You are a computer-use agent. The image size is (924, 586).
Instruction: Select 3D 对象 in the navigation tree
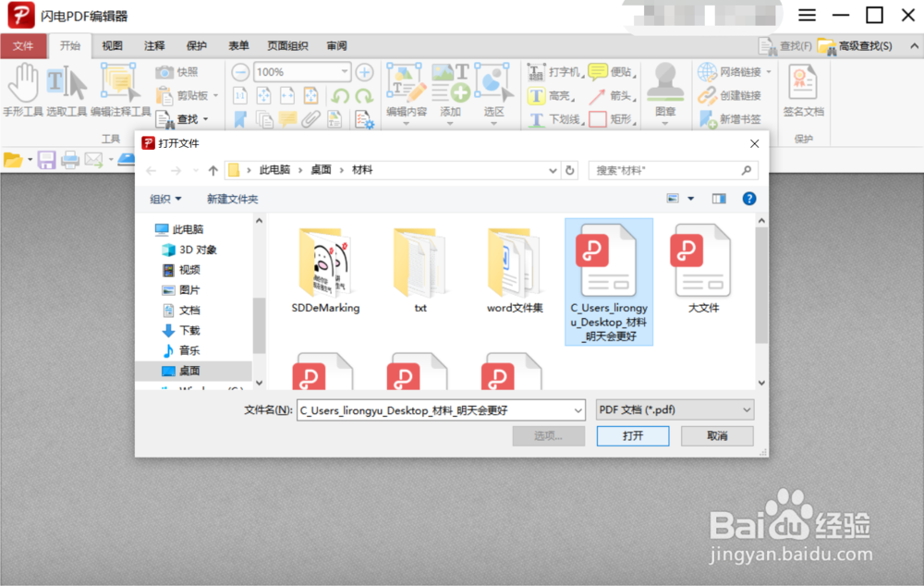pyautogui.click(x=188, y=250)
